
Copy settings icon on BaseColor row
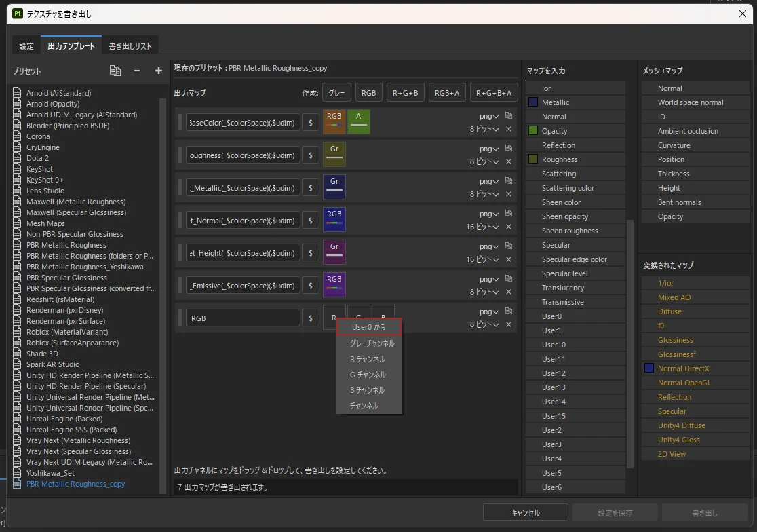click(x=508, y=115)
